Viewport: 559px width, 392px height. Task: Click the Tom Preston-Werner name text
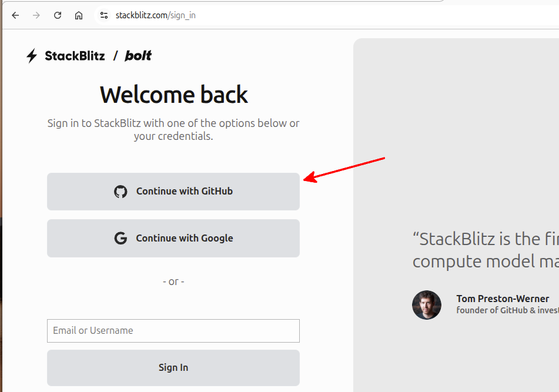pos(503,299)
